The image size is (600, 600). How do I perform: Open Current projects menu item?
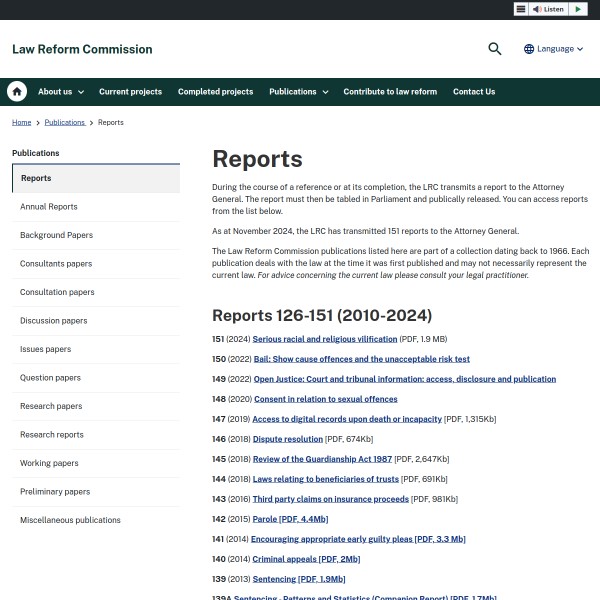point(130,92)
